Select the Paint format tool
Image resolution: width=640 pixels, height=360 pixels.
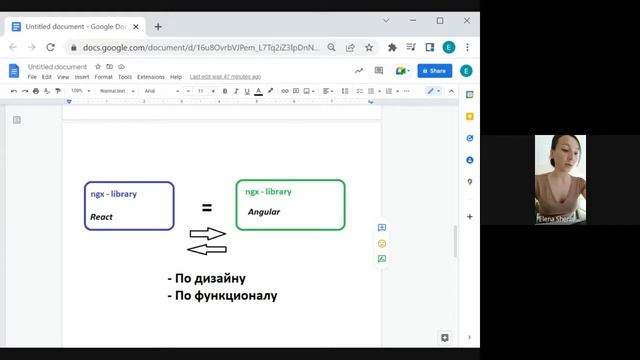coord(58,91)
